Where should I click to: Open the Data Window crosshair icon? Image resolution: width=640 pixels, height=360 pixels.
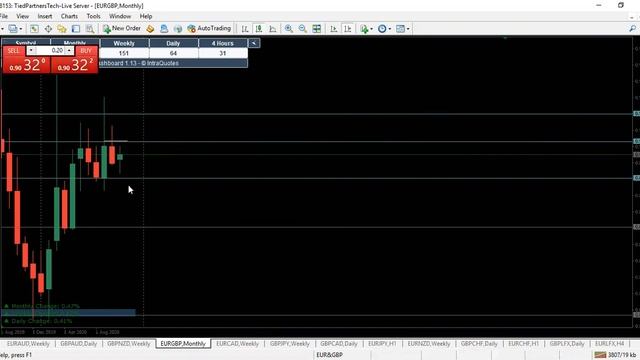tap(48, 29)
